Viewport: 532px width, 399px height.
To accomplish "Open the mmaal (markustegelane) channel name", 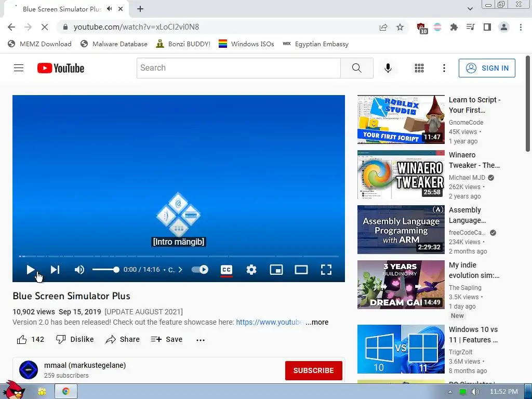I will coord(85,365).
